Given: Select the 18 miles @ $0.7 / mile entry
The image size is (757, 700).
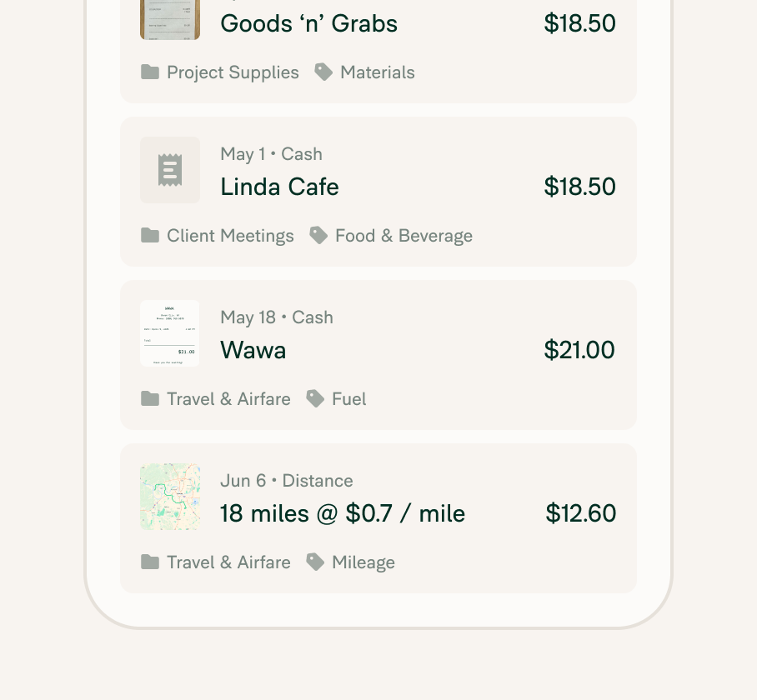Looking at the screenshot, I should 378,518.
